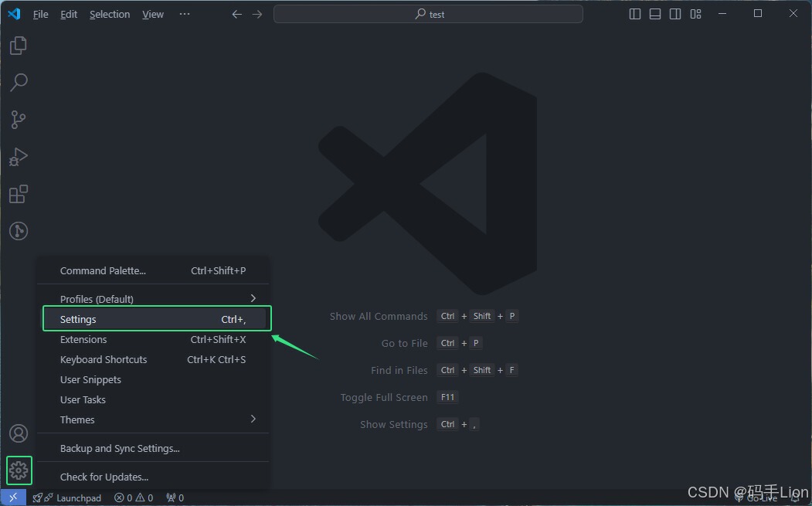Open User Snippets from the menu

coord(153,379)
